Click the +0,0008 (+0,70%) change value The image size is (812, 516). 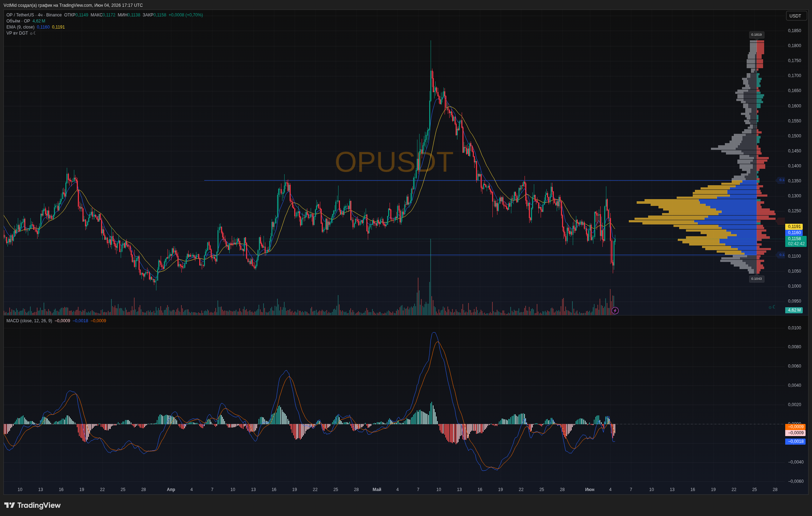point(186,15)
